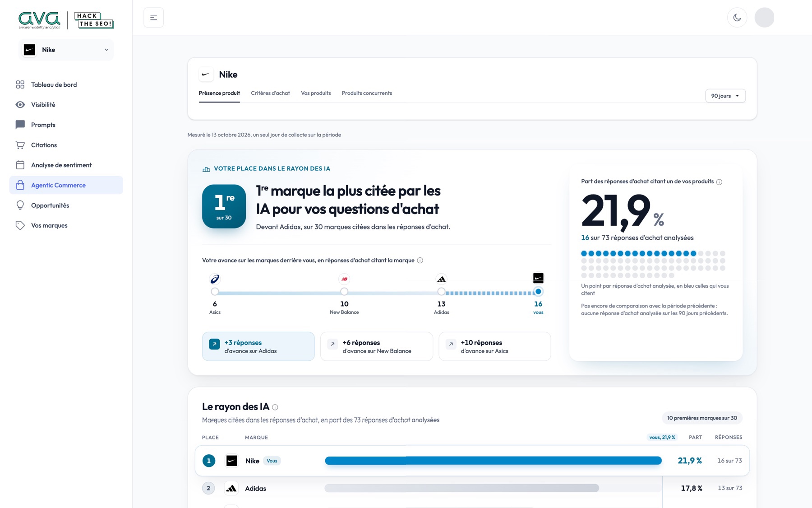812x508 pixels.
Task: Click the 'vous, 21,9 %' column label
Action: (662, 438)
